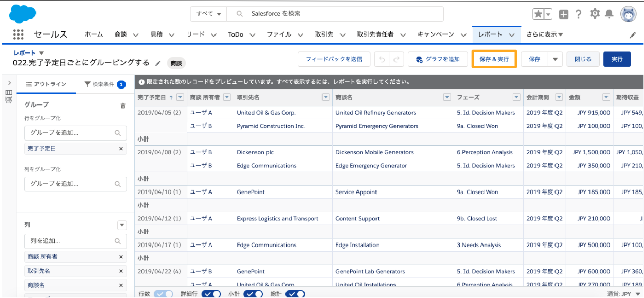Open the Dickenson plc account link
The height and width of the screenshot is (298, 644).
[255, 152]
